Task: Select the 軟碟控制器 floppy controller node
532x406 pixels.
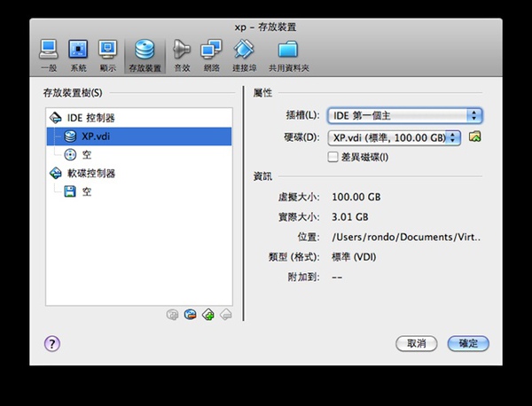Action: 139,174
